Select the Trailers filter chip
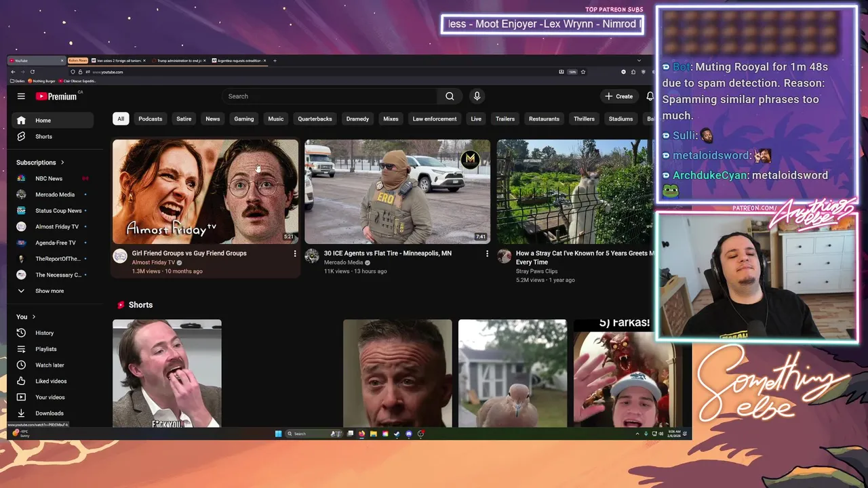 point(505,119)
